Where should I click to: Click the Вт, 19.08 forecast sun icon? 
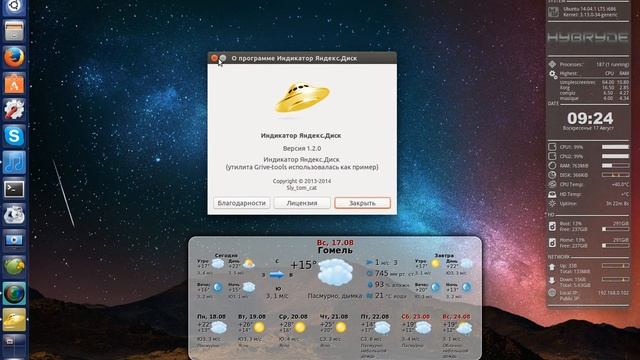point(259,327)
